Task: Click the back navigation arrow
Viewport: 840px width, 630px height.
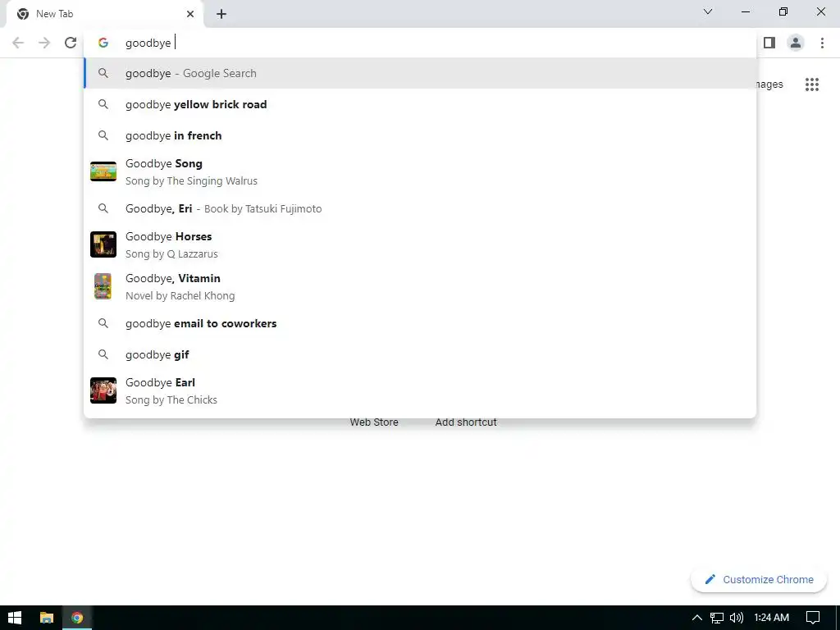Action: pos(18,43)
